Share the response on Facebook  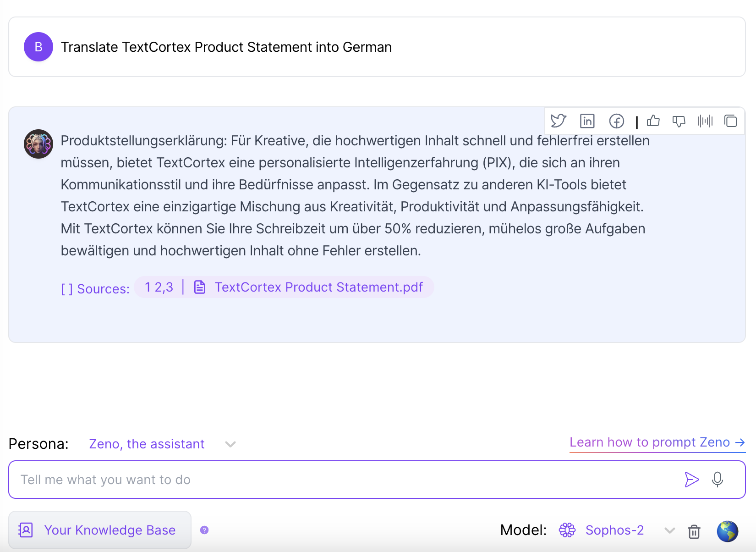617,121
